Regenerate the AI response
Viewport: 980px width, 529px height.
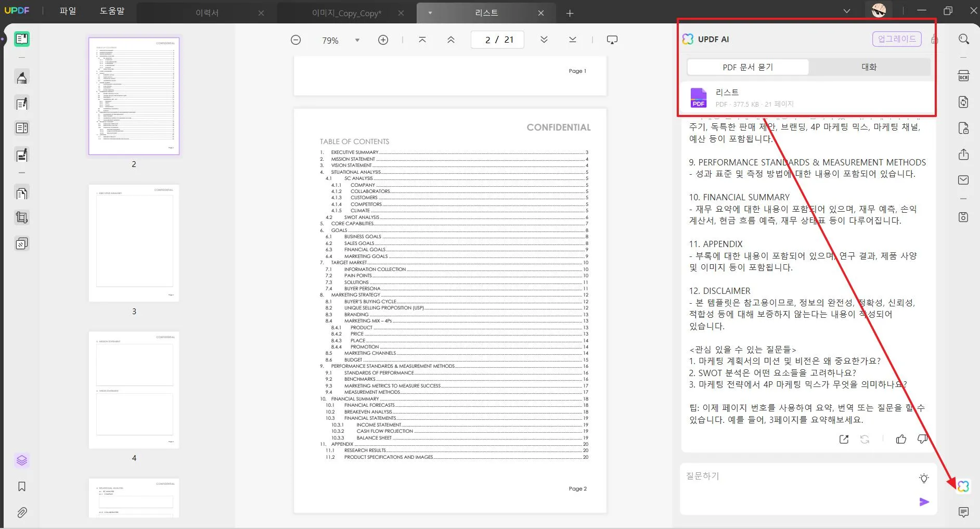865,440
